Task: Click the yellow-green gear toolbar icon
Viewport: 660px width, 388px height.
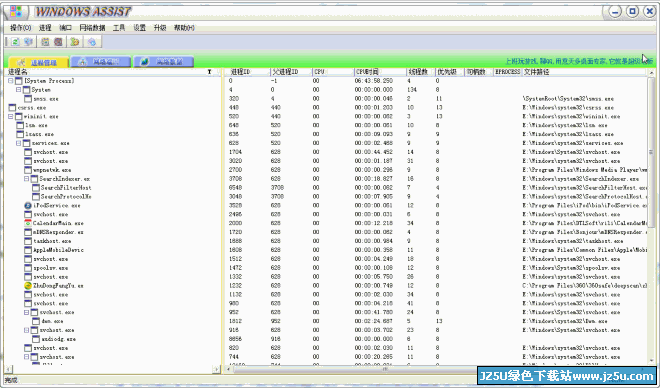Action: coord(75,42)
